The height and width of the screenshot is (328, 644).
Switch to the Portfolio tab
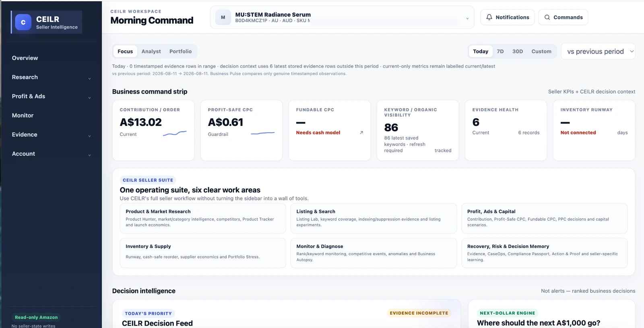(180, 51)
